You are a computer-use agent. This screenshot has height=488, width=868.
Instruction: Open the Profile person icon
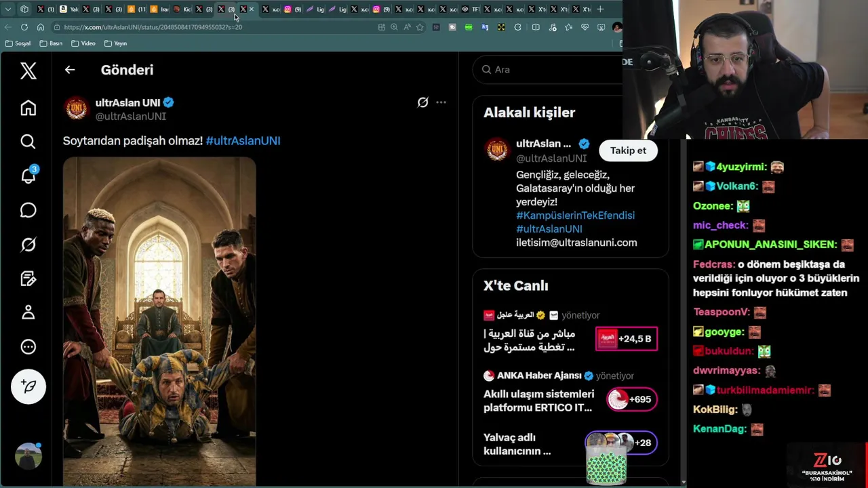28,312
